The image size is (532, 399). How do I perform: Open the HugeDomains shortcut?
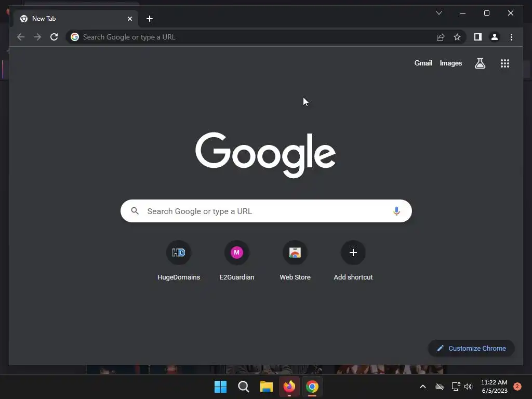click(x=179, y=261)
